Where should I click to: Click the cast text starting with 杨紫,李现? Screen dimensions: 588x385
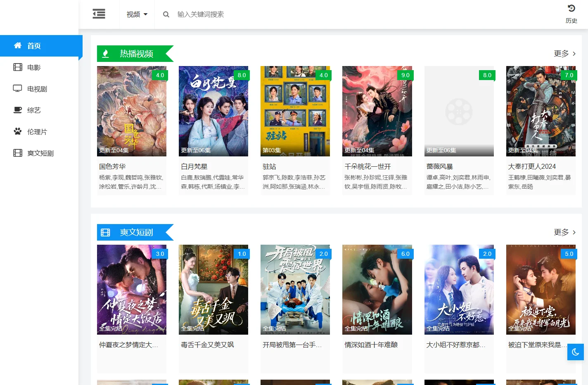click(131, 182)
